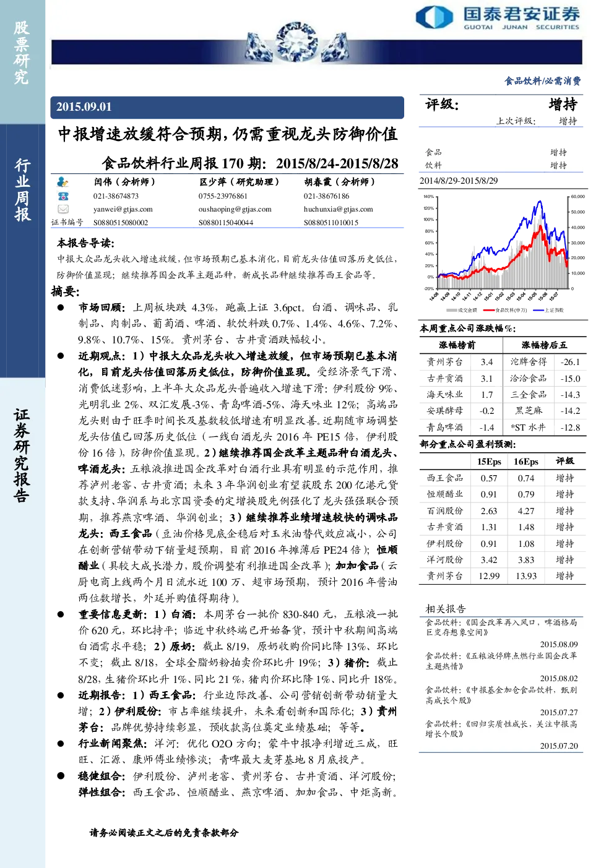Screen dimensions: 614x868
Task: Click the date 2015.09.01 box
Action: click(x=227, y=107)
